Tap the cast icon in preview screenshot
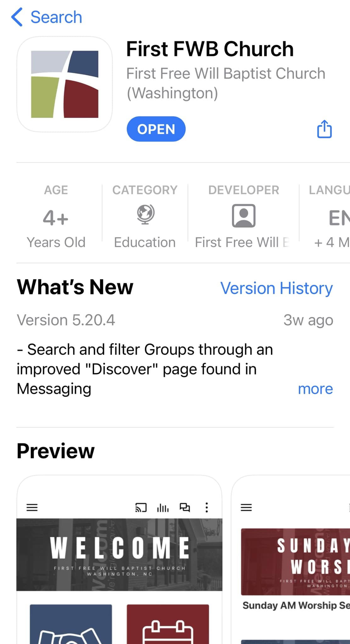The image size is (350, 644). pyautogui.click(x=141, y=507)
